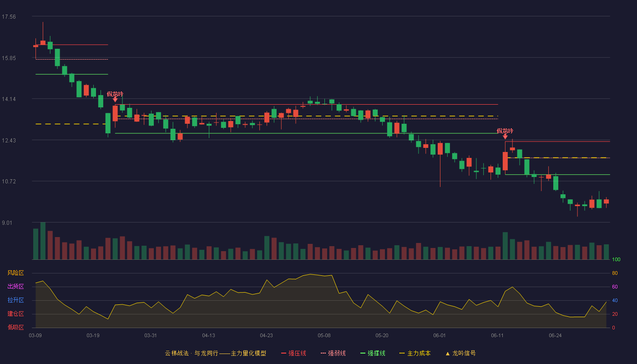Select the 风险区 zone label
Screen dimensions: 637x364
click(16, 273)
